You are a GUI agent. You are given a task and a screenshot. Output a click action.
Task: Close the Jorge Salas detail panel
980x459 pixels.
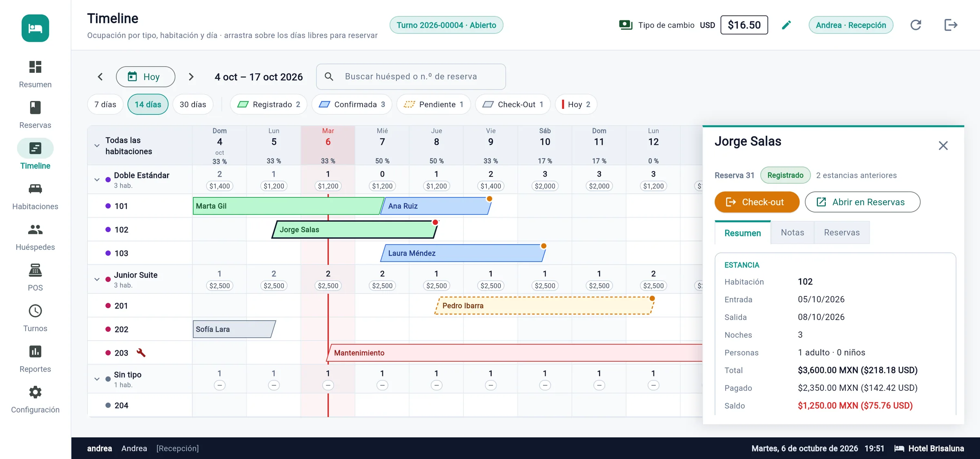point(943,146)
